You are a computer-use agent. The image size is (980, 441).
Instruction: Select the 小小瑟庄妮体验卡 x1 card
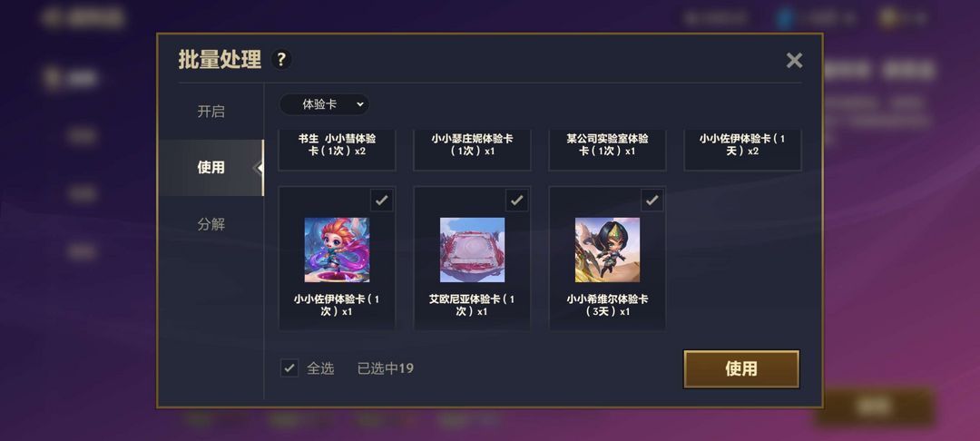[x=472, y=150]
